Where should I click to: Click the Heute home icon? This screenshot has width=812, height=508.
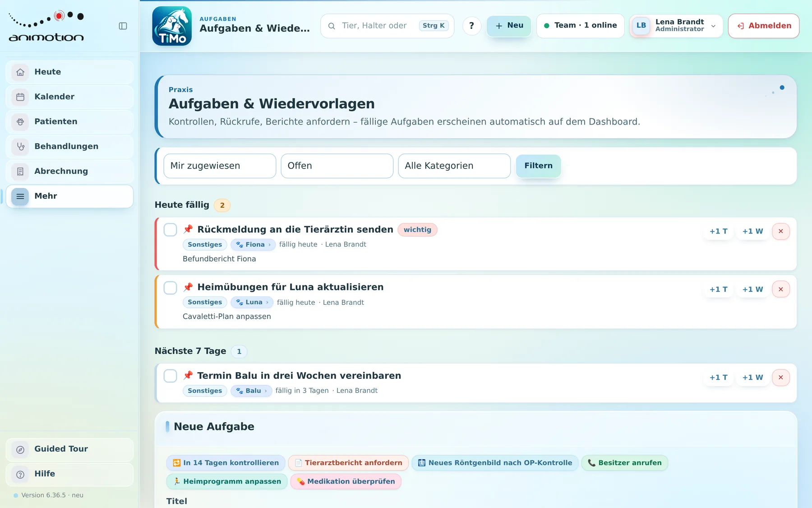tap(20, 72)
